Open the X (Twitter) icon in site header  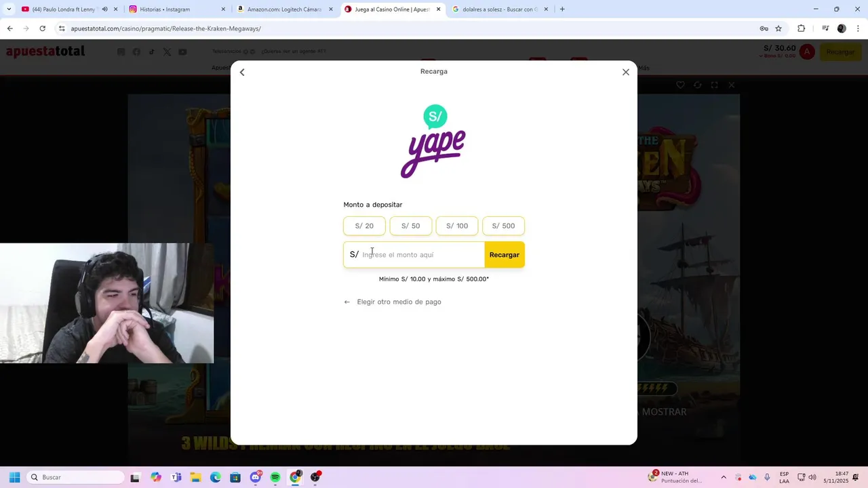tap(167, 52)
